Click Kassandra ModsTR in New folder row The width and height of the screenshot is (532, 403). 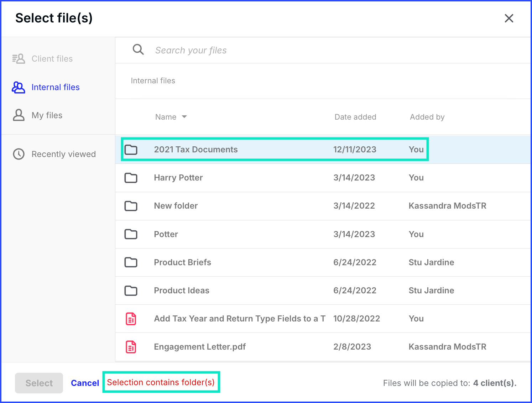[447, 206]
